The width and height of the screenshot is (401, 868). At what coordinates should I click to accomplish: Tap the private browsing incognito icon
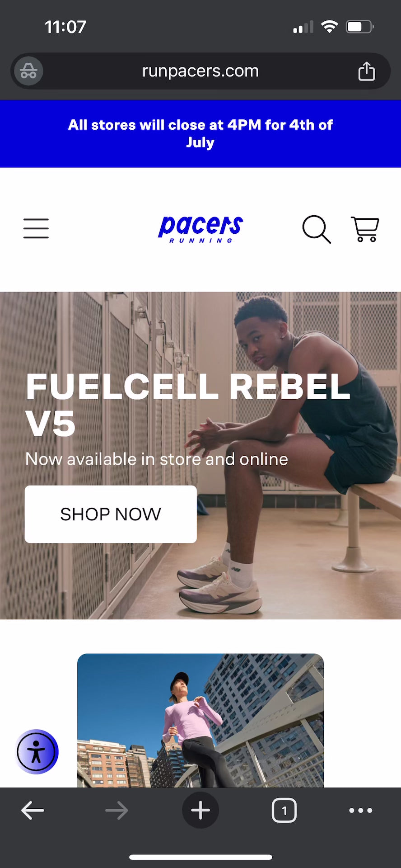click(x=28, y=71)
